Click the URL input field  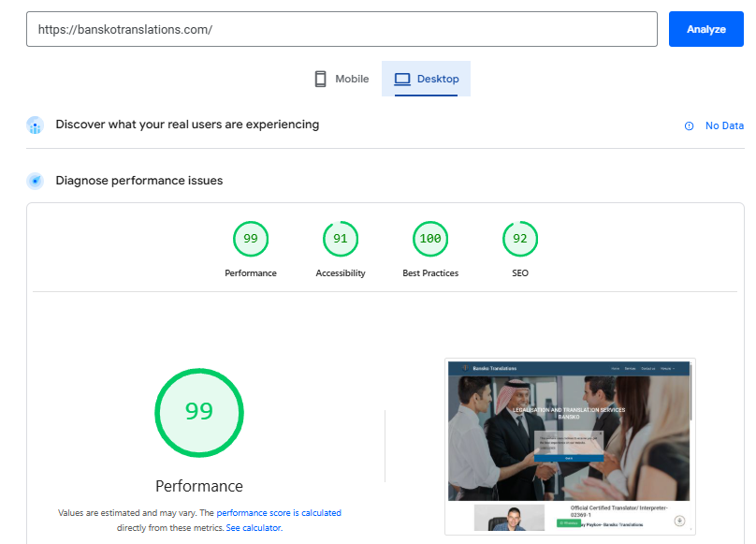coord(342,29)
